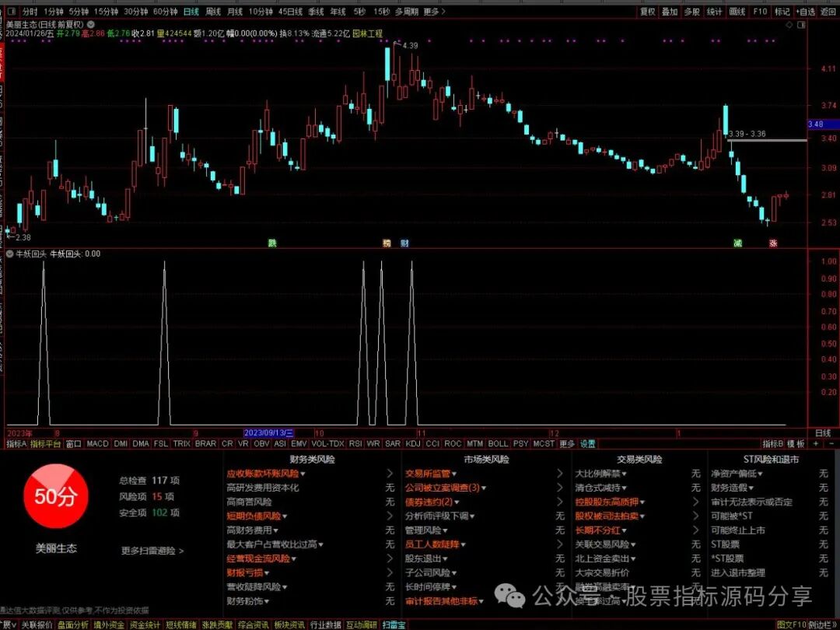The image size is (840, 630).
Task: Click the red 50分 risk score circle
Action: (x=55, y=496)
